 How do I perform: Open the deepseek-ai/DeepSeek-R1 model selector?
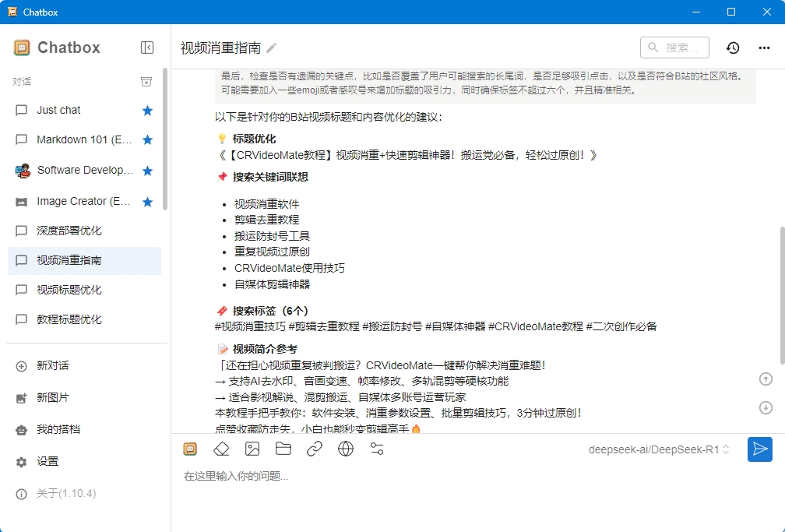point(659,450)
